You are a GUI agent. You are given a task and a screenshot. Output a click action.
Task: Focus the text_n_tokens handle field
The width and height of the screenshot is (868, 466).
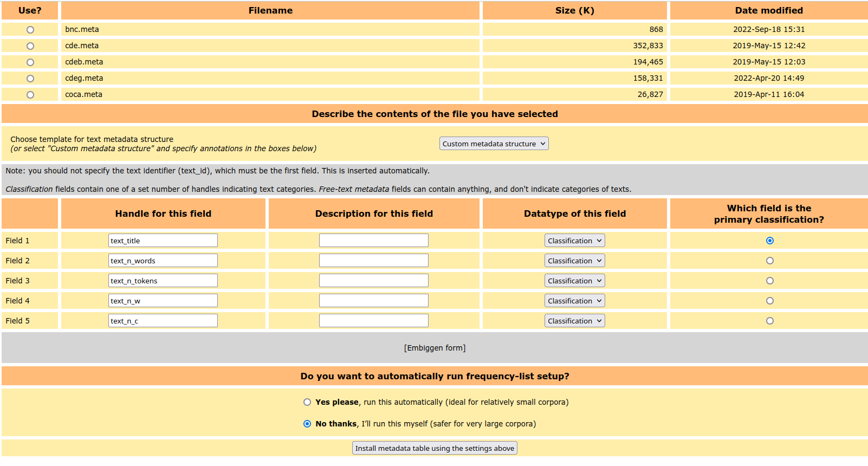[x=163, y=281]
